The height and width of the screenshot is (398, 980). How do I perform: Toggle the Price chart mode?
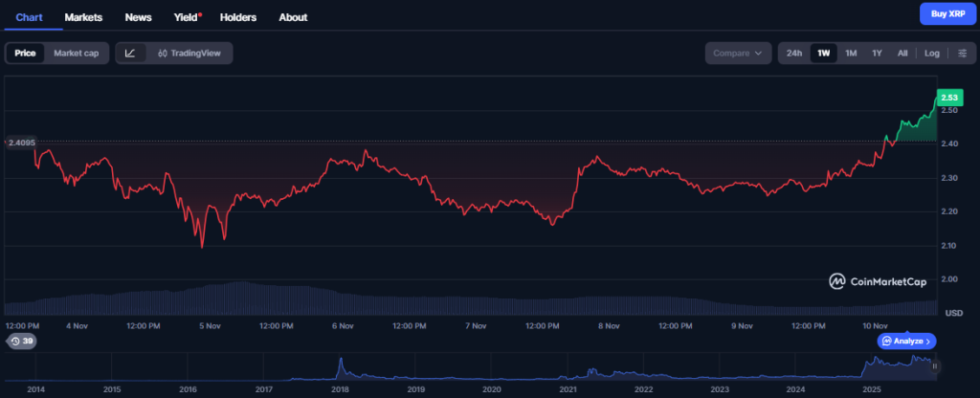click(x=25, y=53)
